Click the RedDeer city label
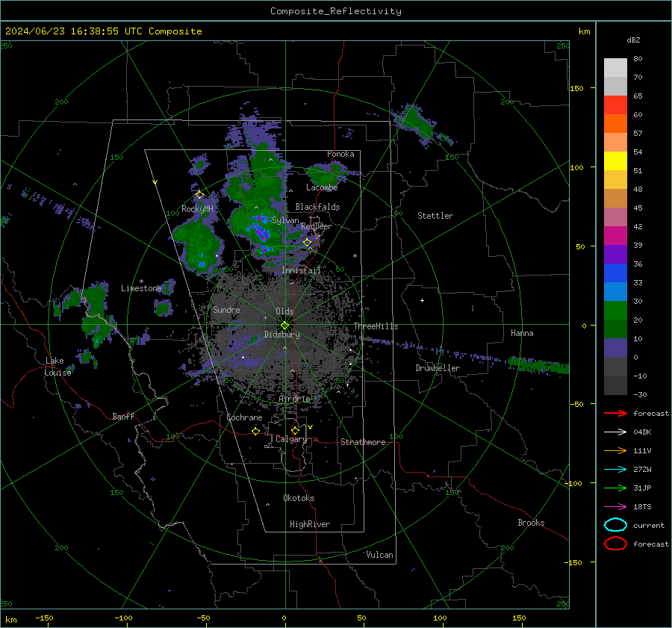The width and height of the screenshot is (672, 628). tap(317, 226)
